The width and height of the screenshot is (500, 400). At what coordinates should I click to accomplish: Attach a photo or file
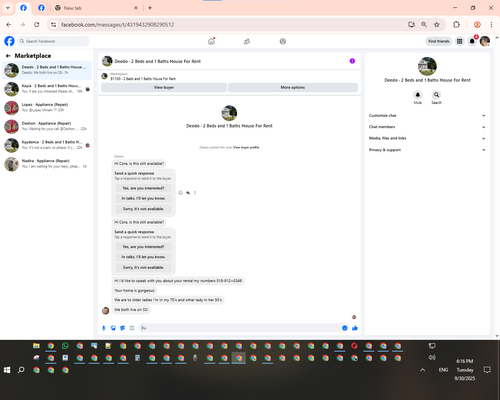coord(113,328)
